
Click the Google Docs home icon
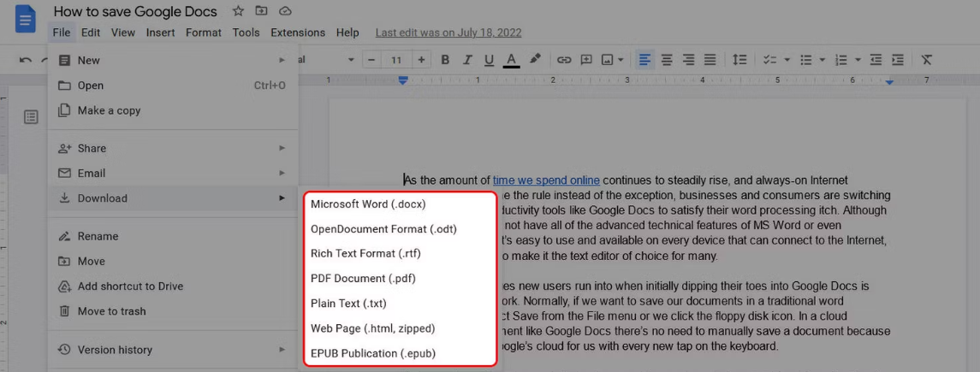click(x=26, y=21)
